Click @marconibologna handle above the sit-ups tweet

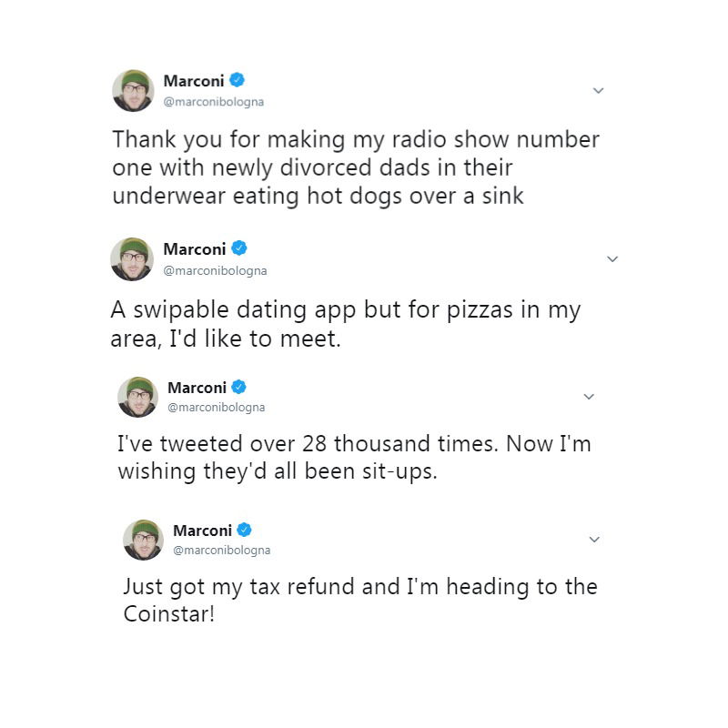point(217,407)
